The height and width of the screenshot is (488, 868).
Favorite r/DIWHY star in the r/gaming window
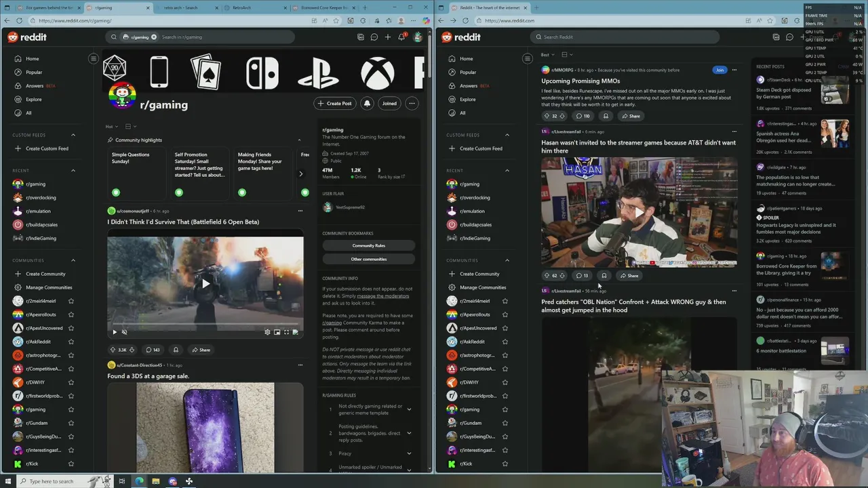(x=71, y=382)
